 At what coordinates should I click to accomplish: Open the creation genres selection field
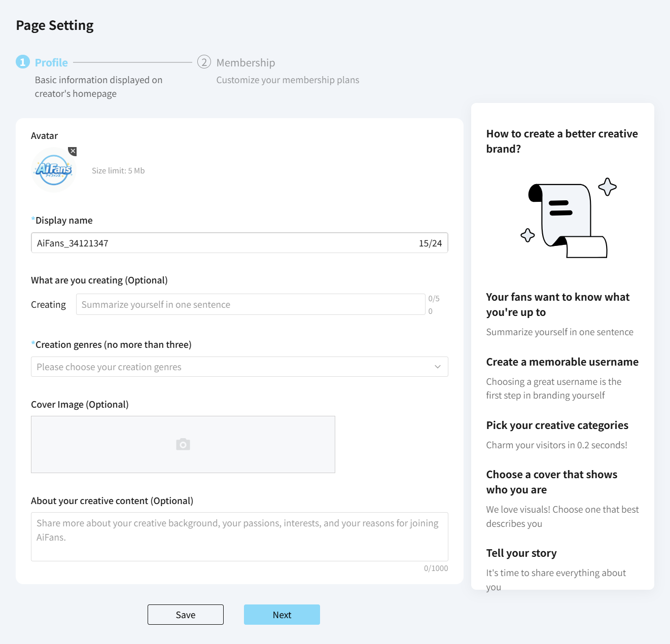[239, 367]
